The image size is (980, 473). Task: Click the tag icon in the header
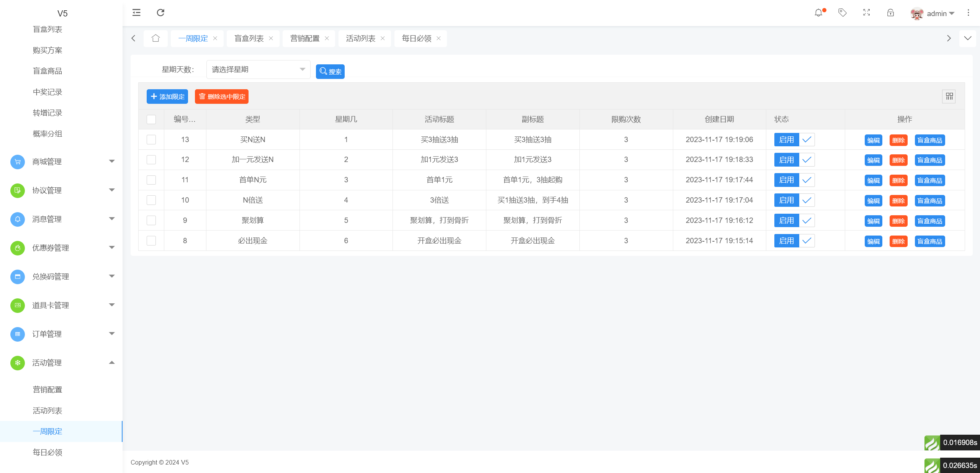point(843,13)
